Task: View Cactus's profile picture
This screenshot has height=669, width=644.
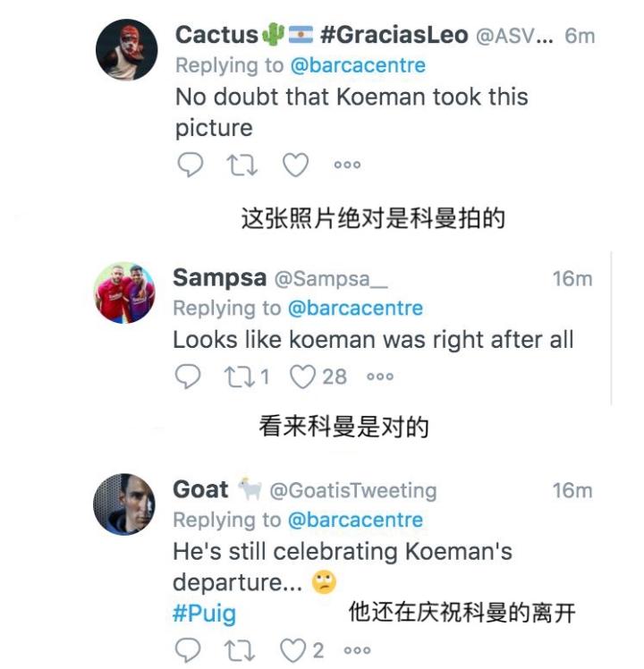Action: [x=126, y=50]
